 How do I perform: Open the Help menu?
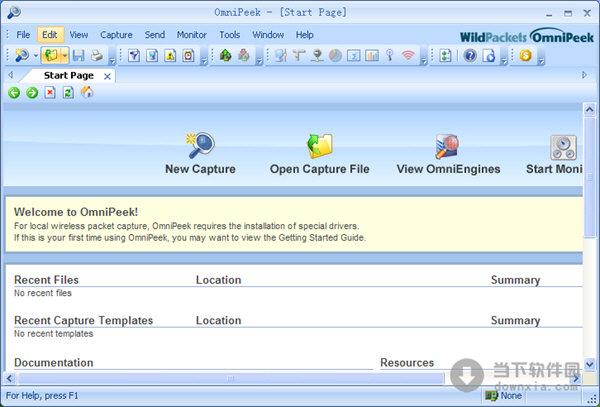(305, 35)
